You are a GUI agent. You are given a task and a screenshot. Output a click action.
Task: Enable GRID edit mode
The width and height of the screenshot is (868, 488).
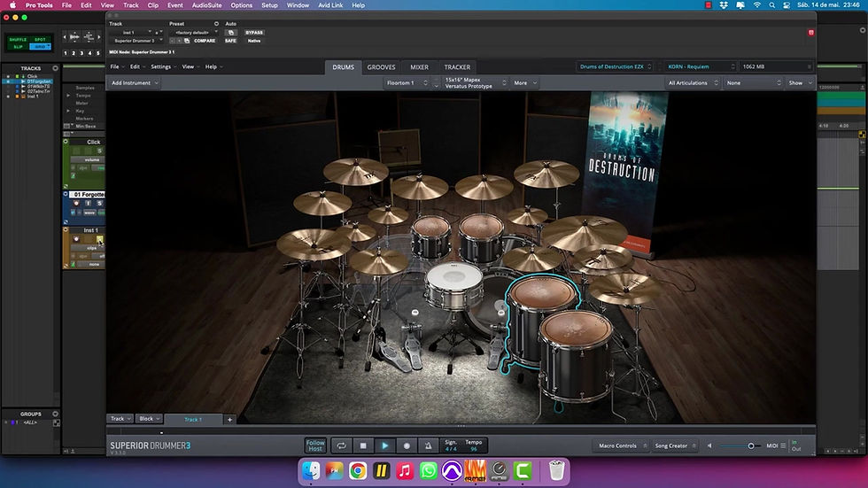40,47
